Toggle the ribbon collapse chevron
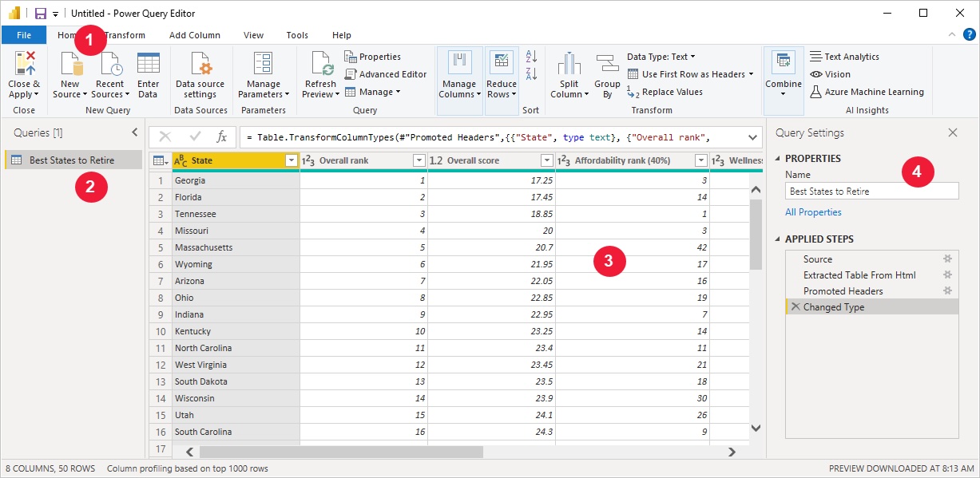This screenshot has width=980, height=478. [x=950, y=35]
